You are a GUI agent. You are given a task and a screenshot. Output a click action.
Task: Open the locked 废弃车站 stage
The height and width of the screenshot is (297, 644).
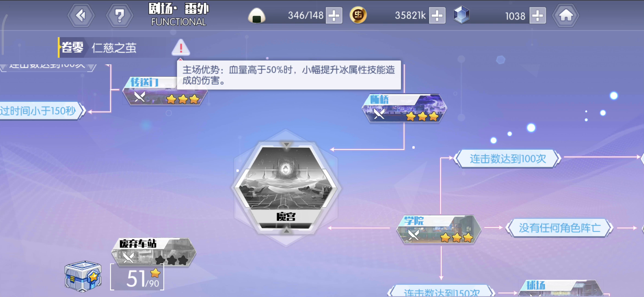click(154, 252)
